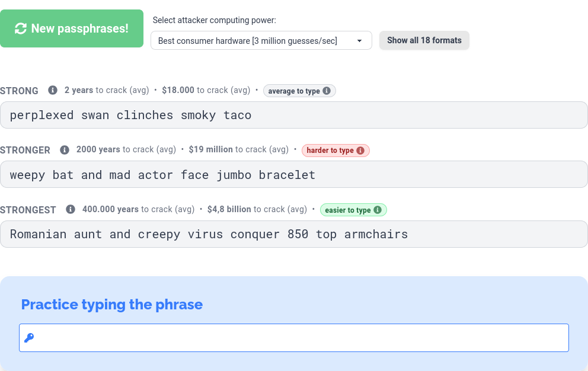Screen dimensions: 588x371
Task: Click info icon next to STRONGEST label
Action: pyautogui.click(x=71, y=209)
